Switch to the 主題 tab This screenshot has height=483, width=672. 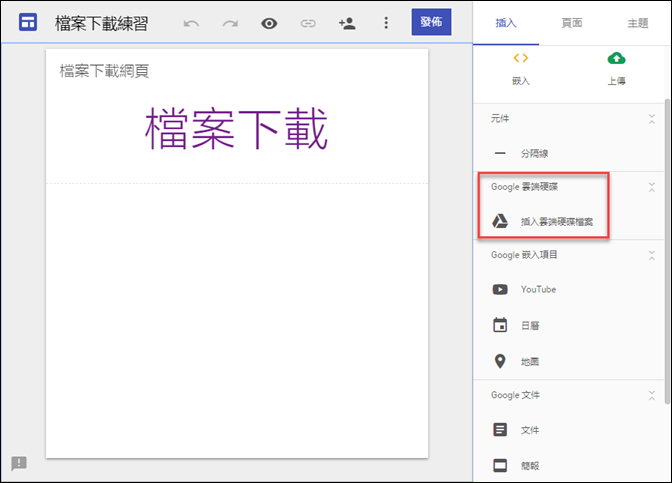(637, 23)
